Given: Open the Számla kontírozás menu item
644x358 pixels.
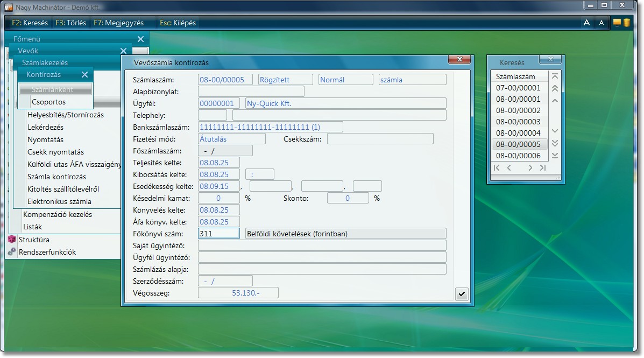Looking at the screenshot, I should (56, 177).
